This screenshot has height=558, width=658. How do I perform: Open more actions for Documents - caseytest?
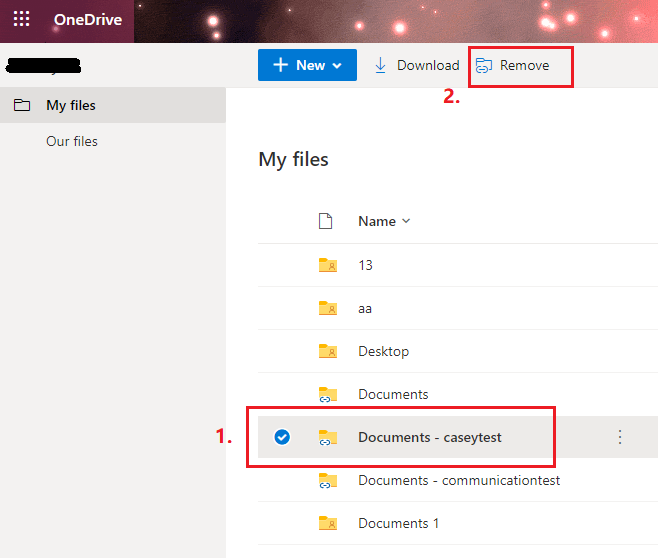(619, 437)
